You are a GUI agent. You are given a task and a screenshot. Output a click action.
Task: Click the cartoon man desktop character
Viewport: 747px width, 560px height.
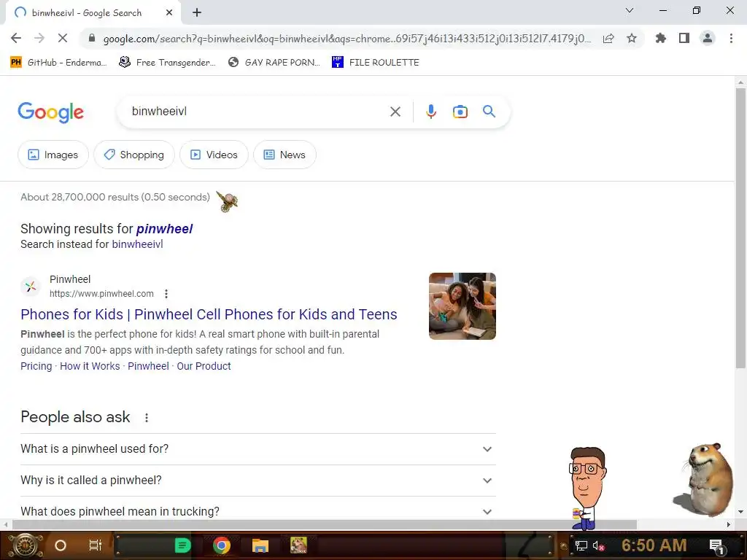pos(587,488)
